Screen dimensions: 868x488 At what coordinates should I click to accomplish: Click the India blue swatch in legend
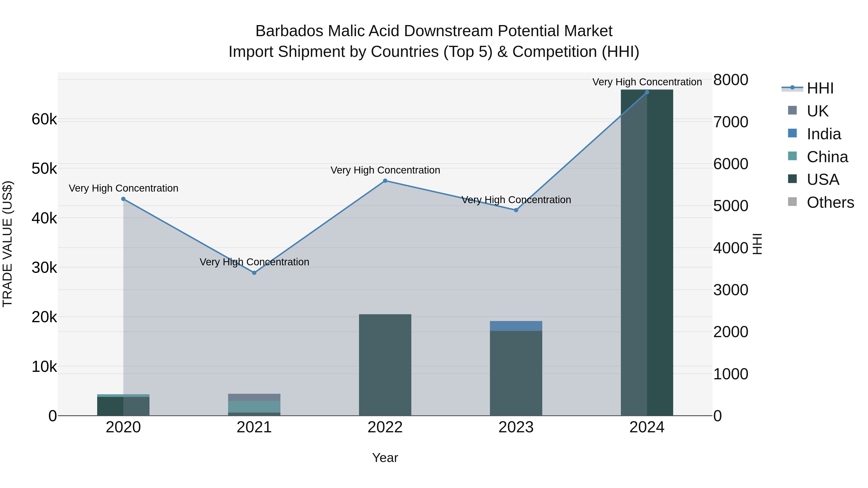pyautogui.click(x=793, y=133)
